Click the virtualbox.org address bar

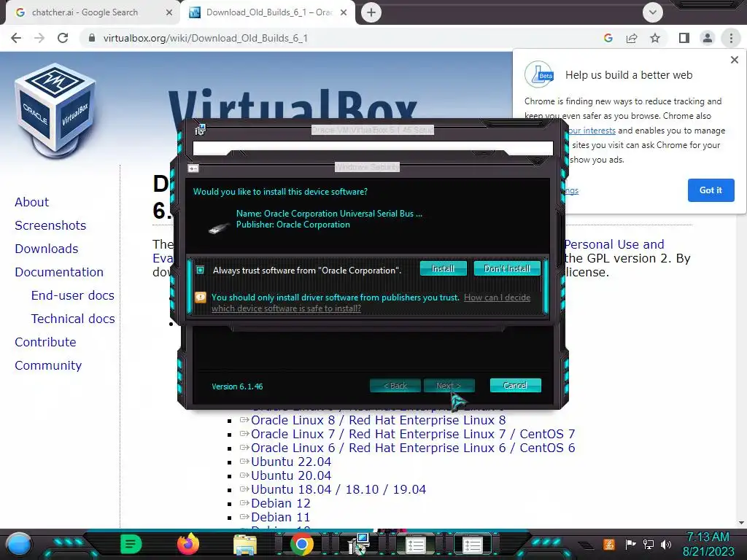click(206, 38)
